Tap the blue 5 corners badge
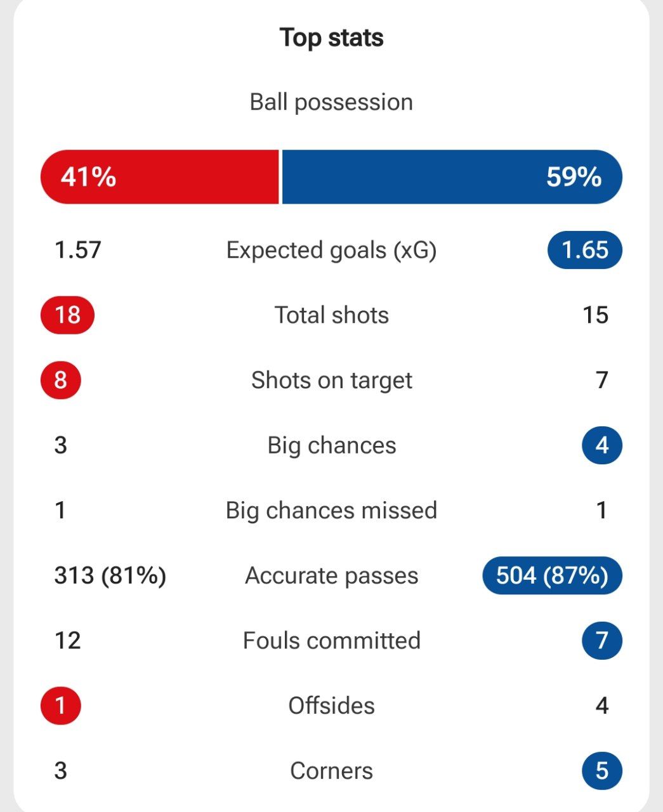The height and width of the screenshot is (812, 663). click(601, 771)
